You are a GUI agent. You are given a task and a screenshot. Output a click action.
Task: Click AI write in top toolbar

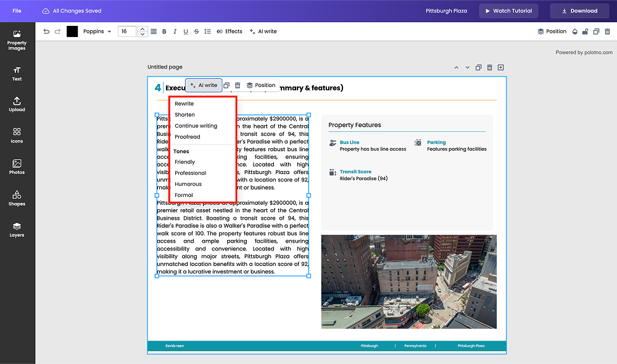(x=263, y=31)
